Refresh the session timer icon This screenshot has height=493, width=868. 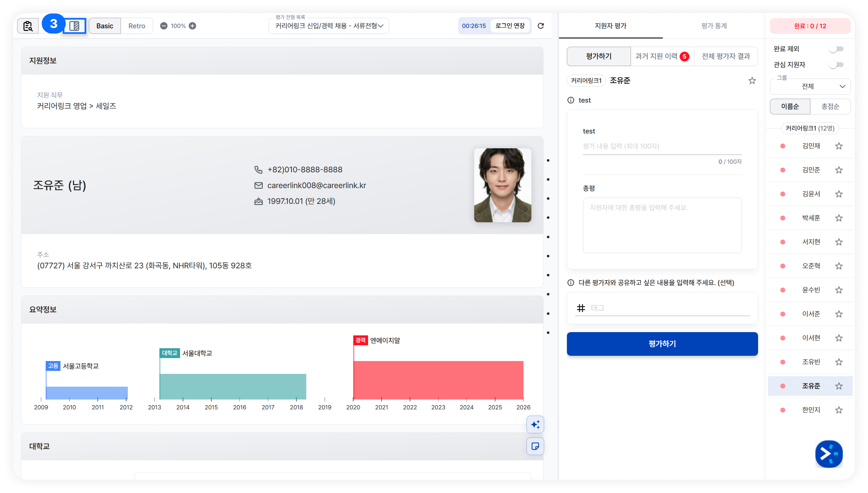[541, 26]
